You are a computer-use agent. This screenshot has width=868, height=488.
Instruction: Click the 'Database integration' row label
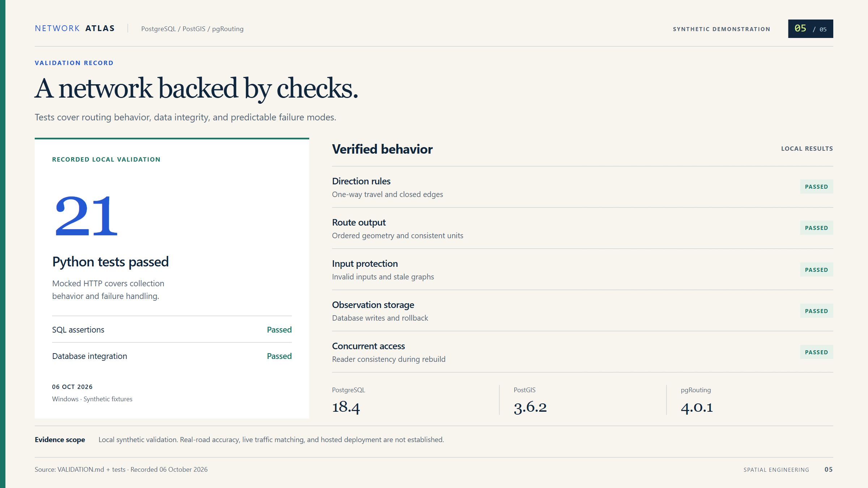pyautogui.click(x=90, y=356)
